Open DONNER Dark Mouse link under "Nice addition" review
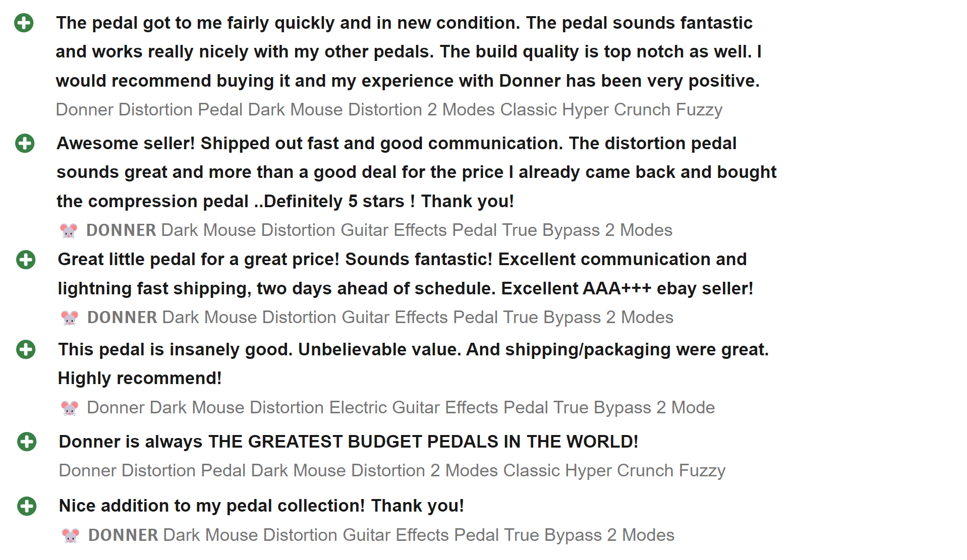The image size is (967, 560). pyautogui.click(x=381, y=535)
